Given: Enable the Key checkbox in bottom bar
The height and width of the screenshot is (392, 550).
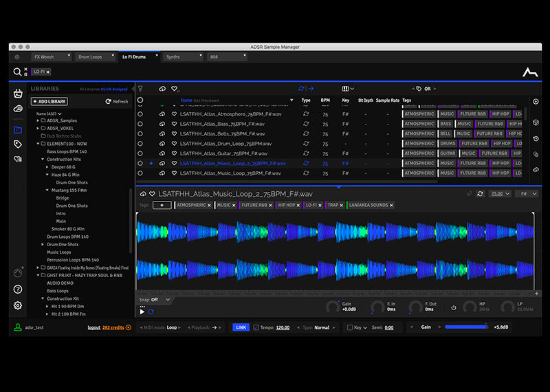Looking at the screenshot, I should click(350, 327).
